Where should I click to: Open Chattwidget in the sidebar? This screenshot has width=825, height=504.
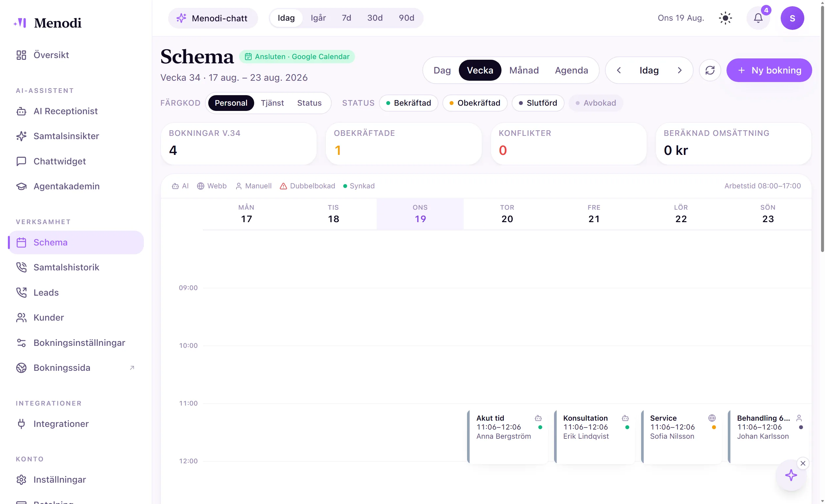(x=76, y=161)
